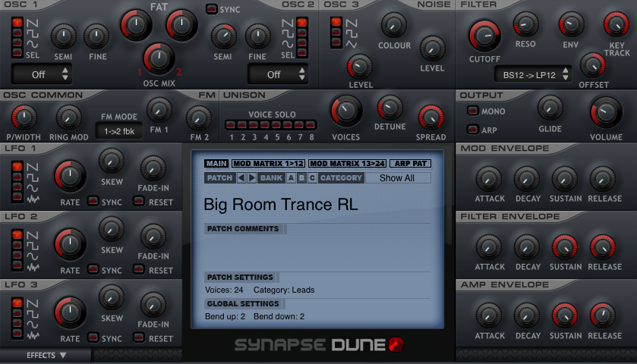Toggle LFO 1 SYNC

coord(93,201)
